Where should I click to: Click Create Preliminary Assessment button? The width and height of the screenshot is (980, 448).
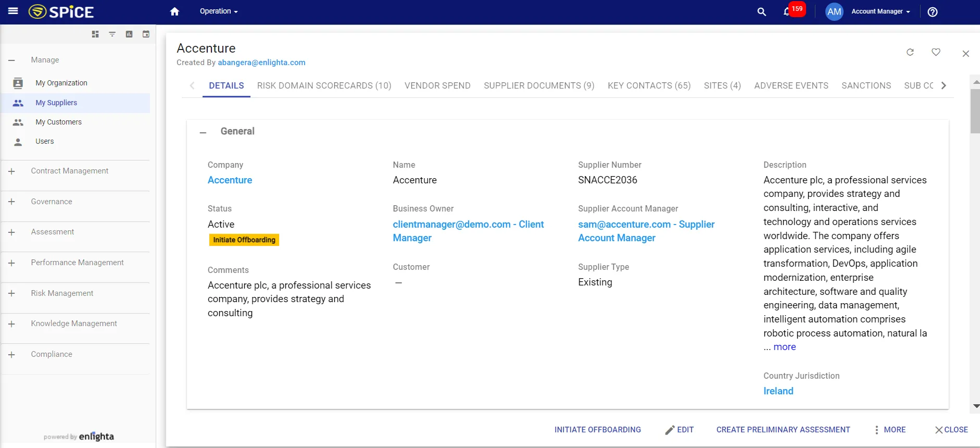pyautogui.click(x=783, y=430)
